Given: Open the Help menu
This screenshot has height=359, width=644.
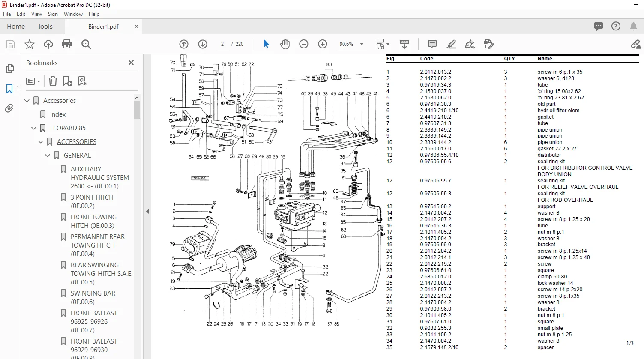Looking at the screenshot, I should 94,14.
